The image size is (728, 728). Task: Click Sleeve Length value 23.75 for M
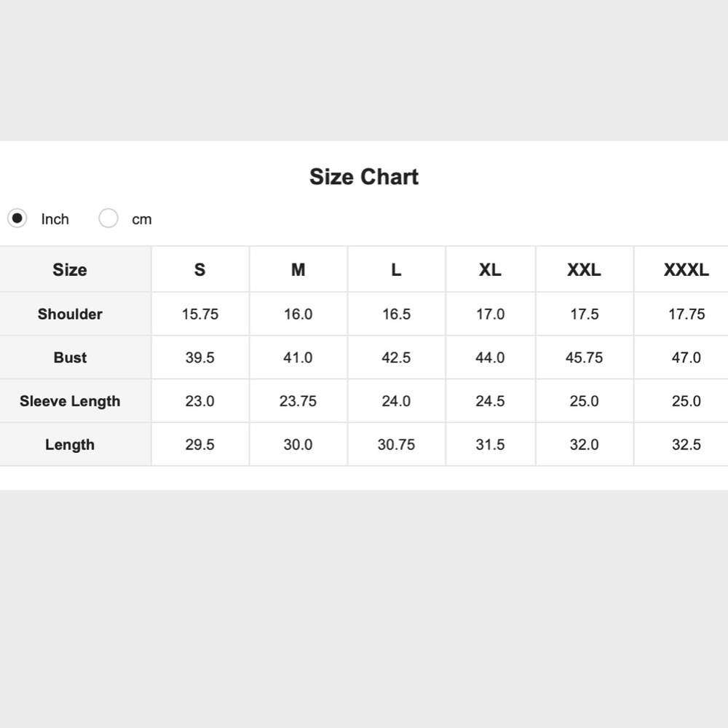pos(298,401)
